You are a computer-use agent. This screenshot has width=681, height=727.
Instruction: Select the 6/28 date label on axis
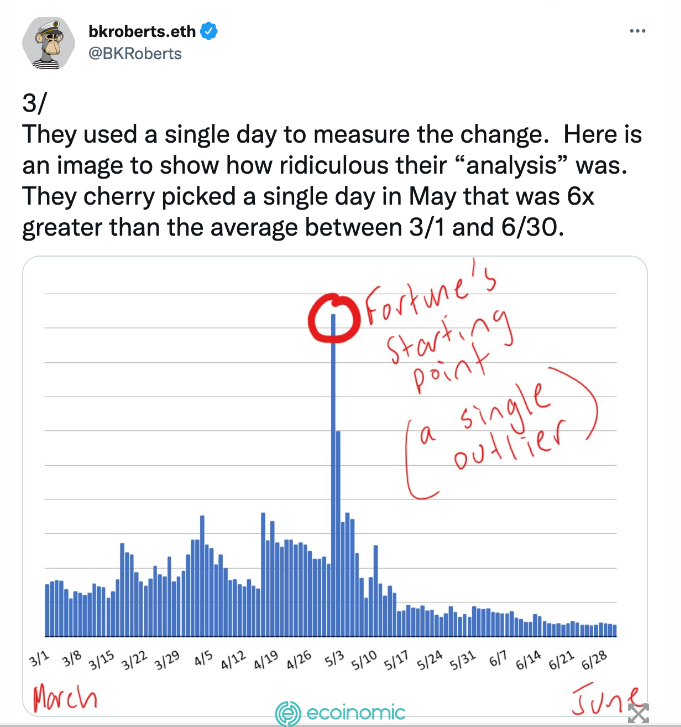[x=594, y=660]
